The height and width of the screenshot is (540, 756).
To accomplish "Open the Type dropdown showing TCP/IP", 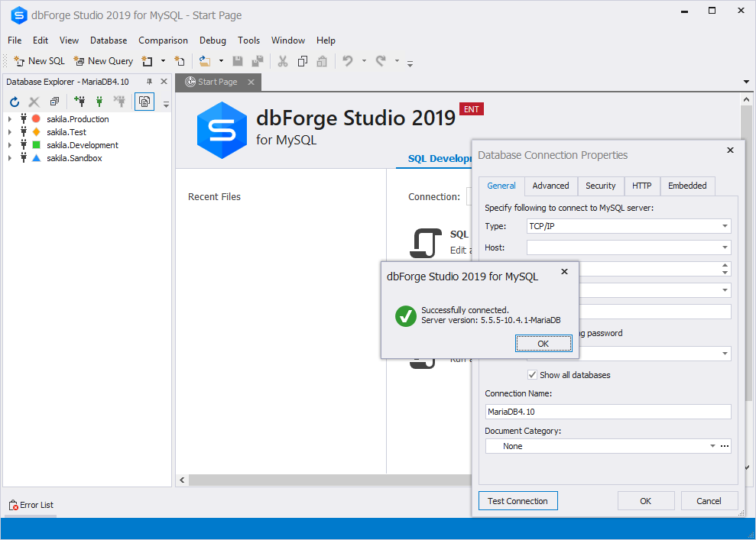I will (x=725, y=226).
